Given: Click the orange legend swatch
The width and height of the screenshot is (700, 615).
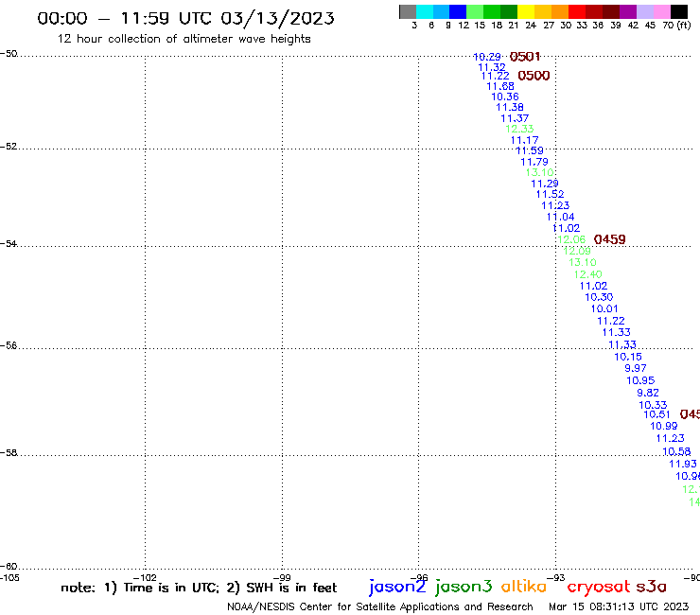Looking at the screenshot, I should 560,11.
